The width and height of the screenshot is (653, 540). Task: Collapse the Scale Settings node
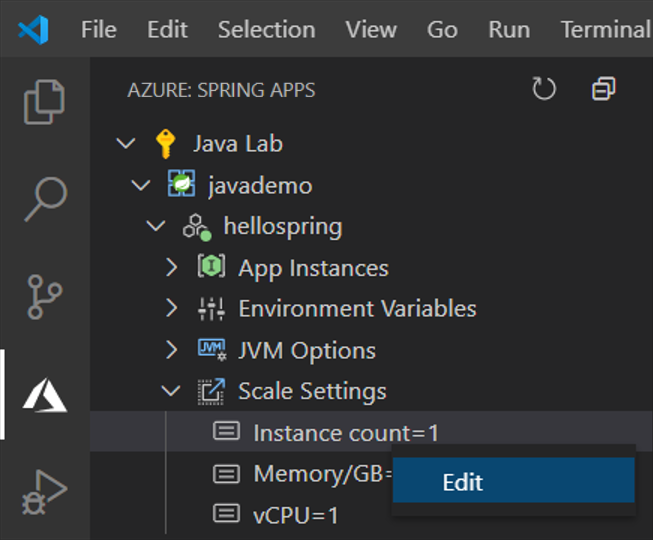(x=172, y=391)
